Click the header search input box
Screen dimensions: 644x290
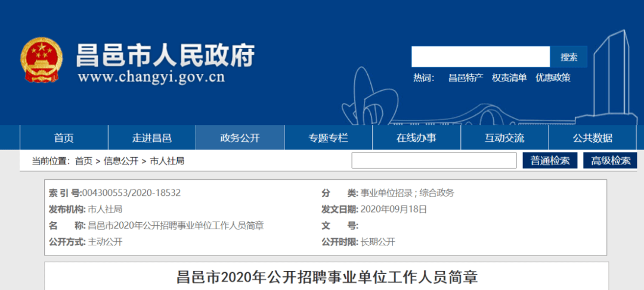[x=480, y=57]
